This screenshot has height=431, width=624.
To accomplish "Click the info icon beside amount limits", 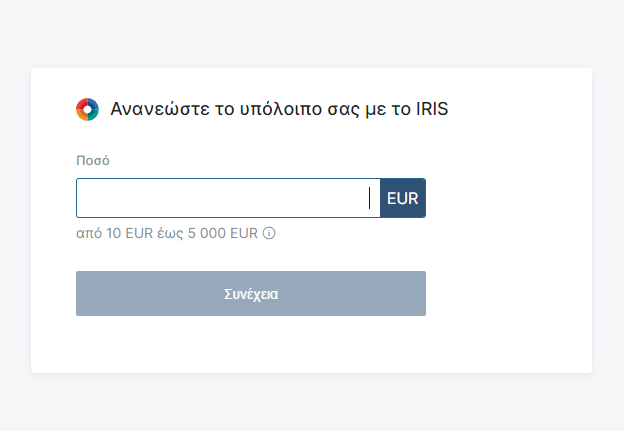I will (269, 234).
